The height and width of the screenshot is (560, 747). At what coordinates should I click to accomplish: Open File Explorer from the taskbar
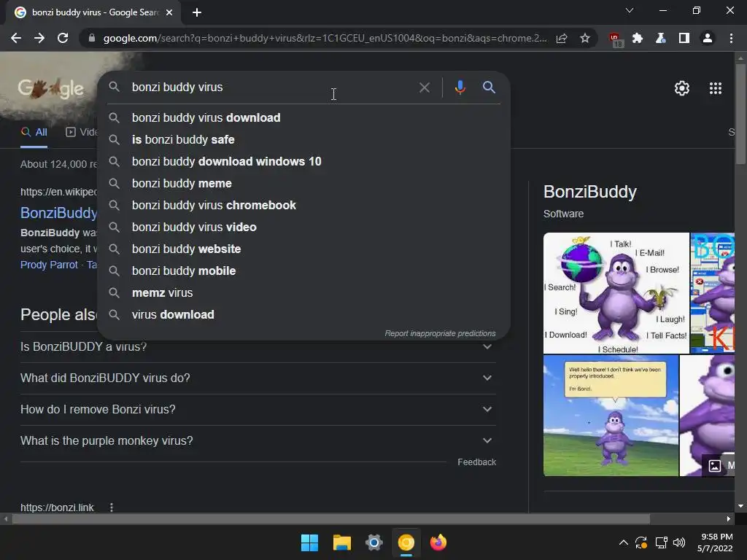342,542
